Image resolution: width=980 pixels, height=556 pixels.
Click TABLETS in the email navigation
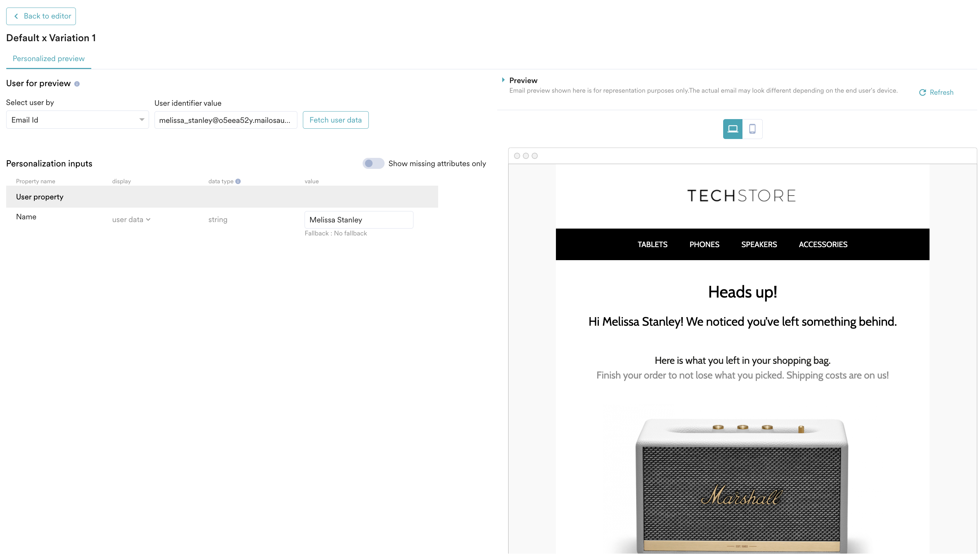click(652, 244)
